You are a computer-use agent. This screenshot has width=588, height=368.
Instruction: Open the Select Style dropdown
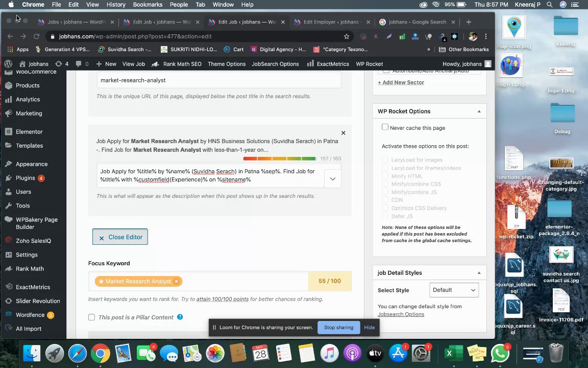point(454,290)
